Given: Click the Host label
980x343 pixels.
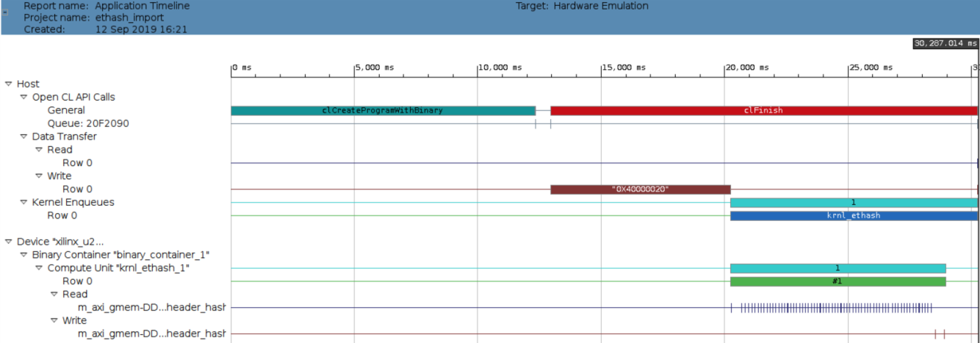Looking at the screenshot, I should point(28,84).
